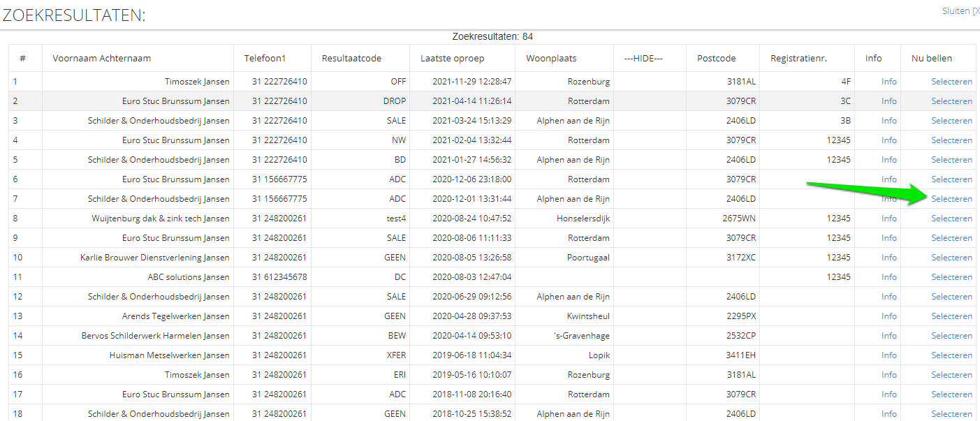The width and height of the screenshot is (980, 421).
Task: Click the Registratienr. column header
Action: pos(798,59)
